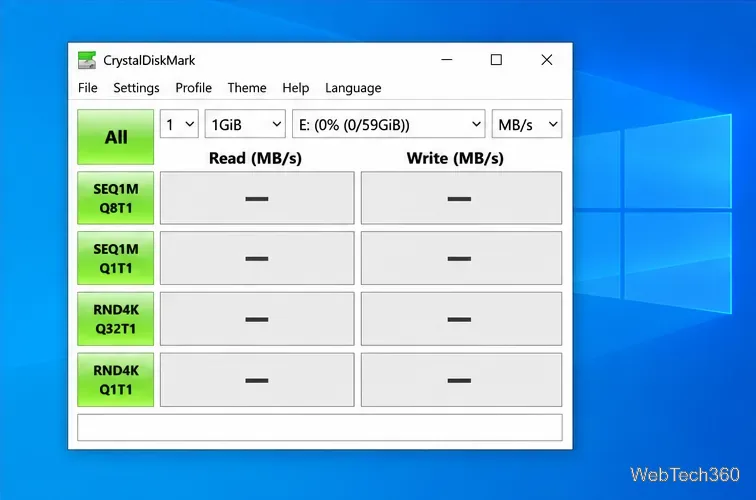Expand the 1GiB test size dropdown
The width and height of the screenshot is (756, 500).
(x=245, y=124)
